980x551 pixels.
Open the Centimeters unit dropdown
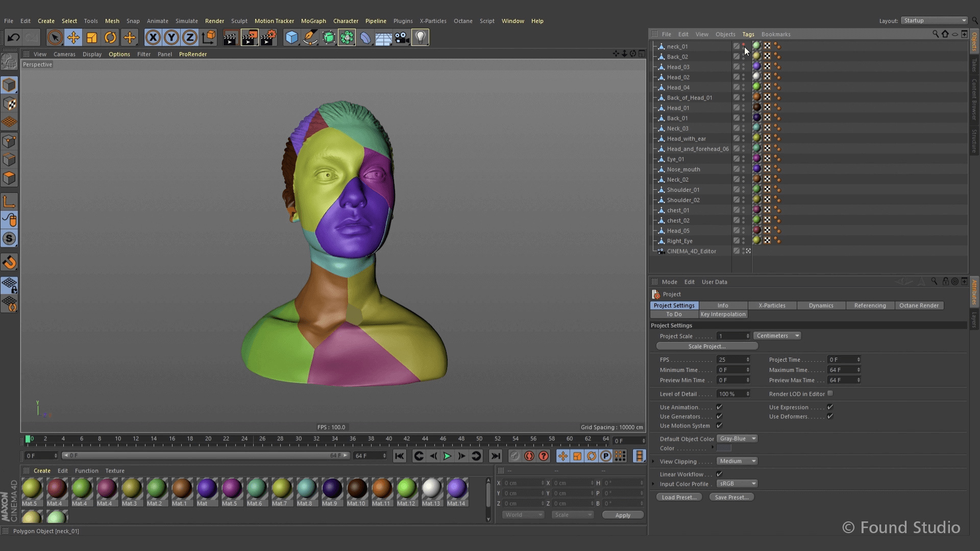tap(777, 336)
